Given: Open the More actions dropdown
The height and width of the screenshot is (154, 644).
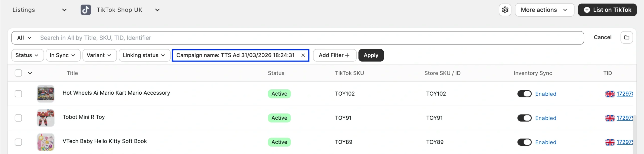Looking at the screenshot, I should [544, 10].
